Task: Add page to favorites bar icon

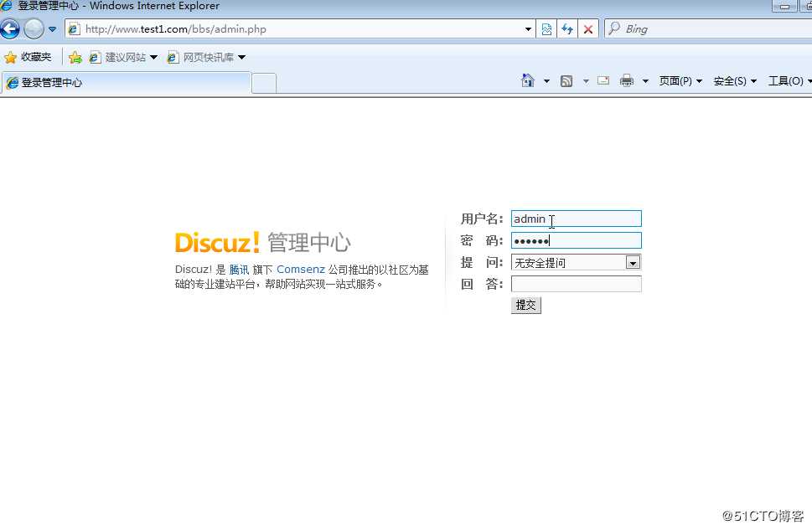Action: (x=75, y=58)
